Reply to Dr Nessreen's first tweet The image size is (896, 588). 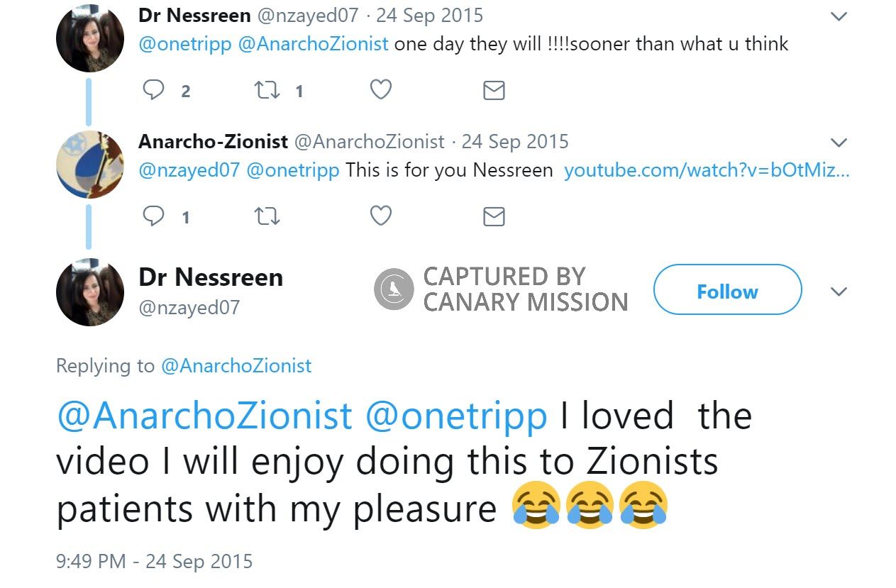pyautogui.click(x=154, y=90)
